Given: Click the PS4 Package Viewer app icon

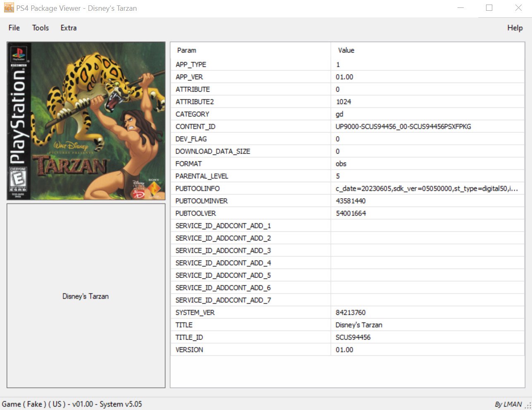Looking at the screenshot, I should point(9,8).
